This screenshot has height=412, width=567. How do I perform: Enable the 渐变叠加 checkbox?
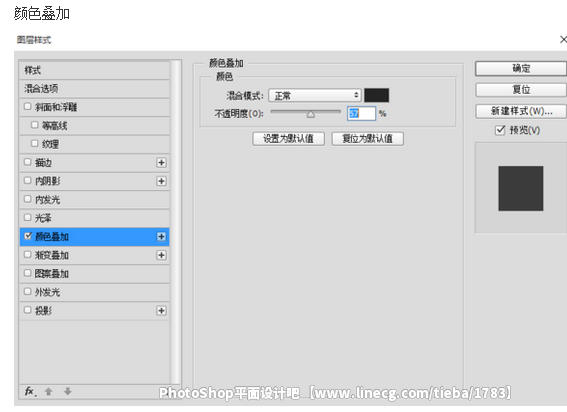pyautogui.click(x=27, y=254)
